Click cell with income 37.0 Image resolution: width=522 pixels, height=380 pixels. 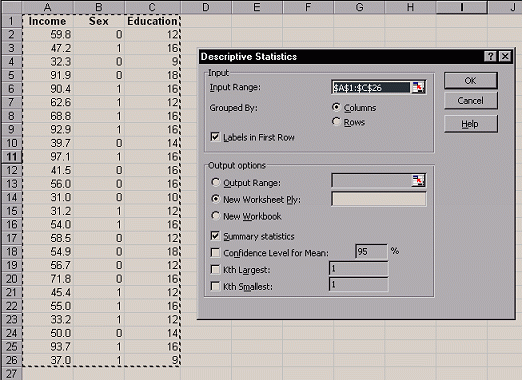[48, 360]
